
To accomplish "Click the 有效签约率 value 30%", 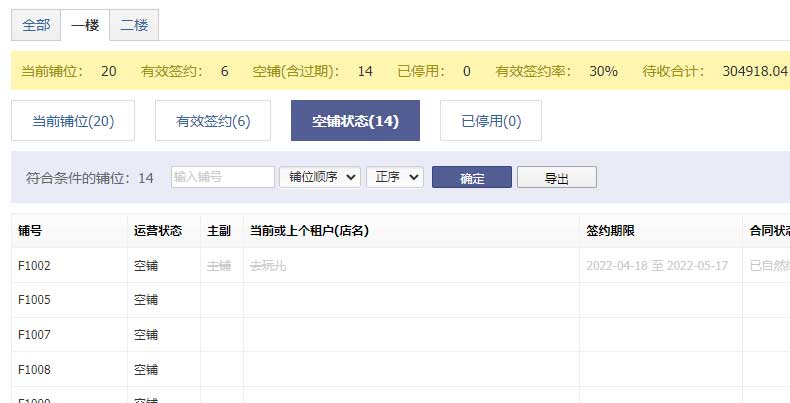I will point(604,71).
